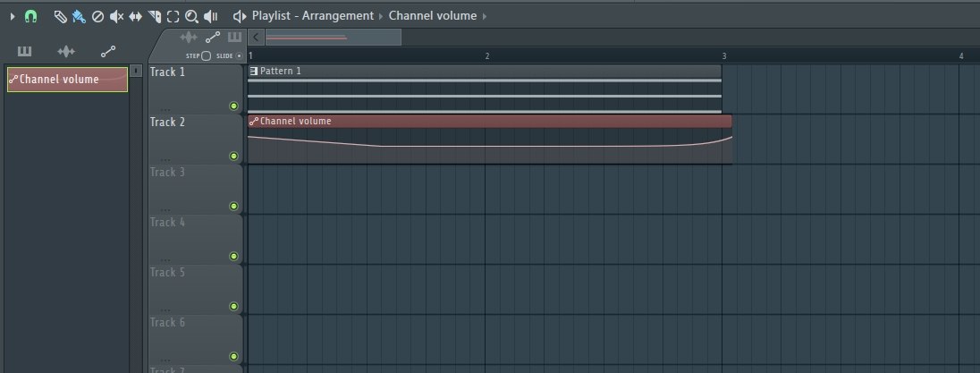Show pattern clips in the picker panel
The width and height of the screenshot is (980, 373).
pyautogui.click(x=24, y=51)
